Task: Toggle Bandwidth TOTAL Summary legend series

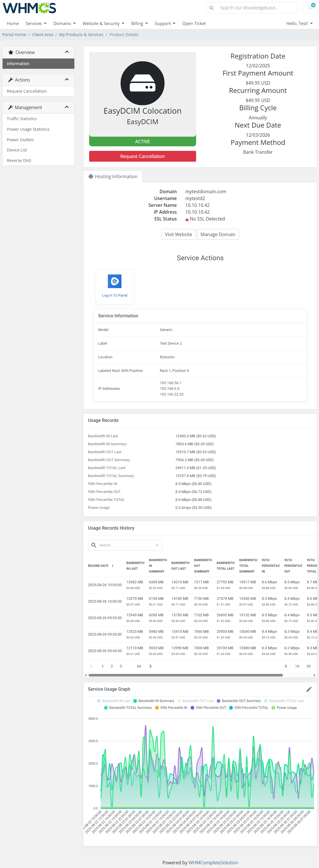Action: pos(128,707)
